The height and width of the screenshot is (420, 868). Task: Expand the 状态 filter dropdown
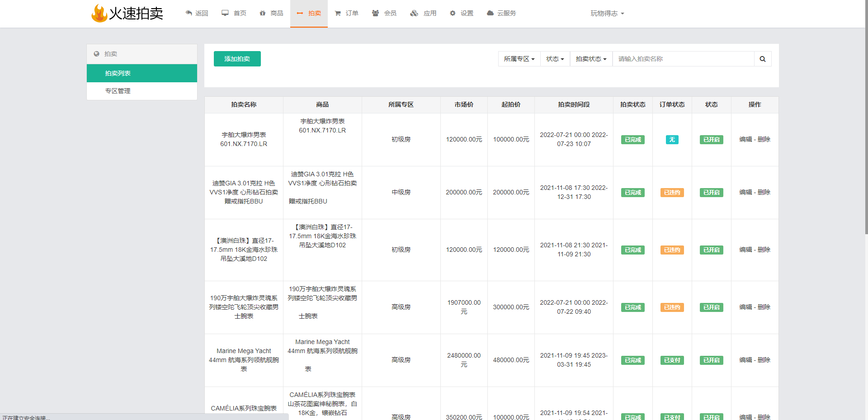(555, 59)
